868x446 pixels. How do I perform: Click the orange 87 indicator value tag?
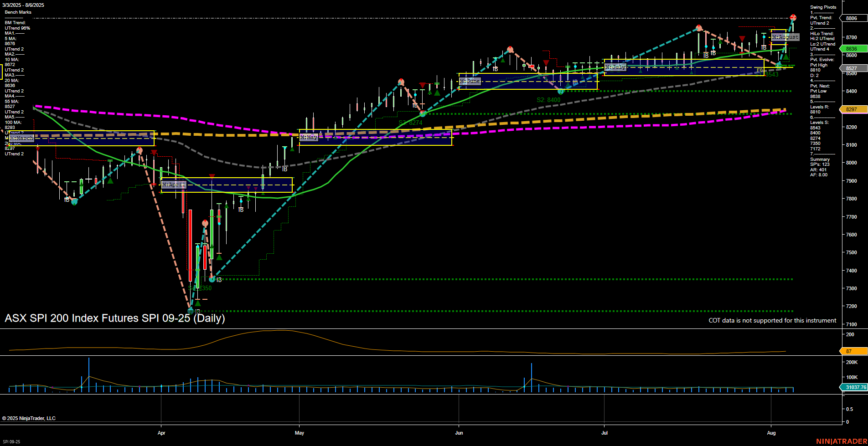[x=849, y=351]
